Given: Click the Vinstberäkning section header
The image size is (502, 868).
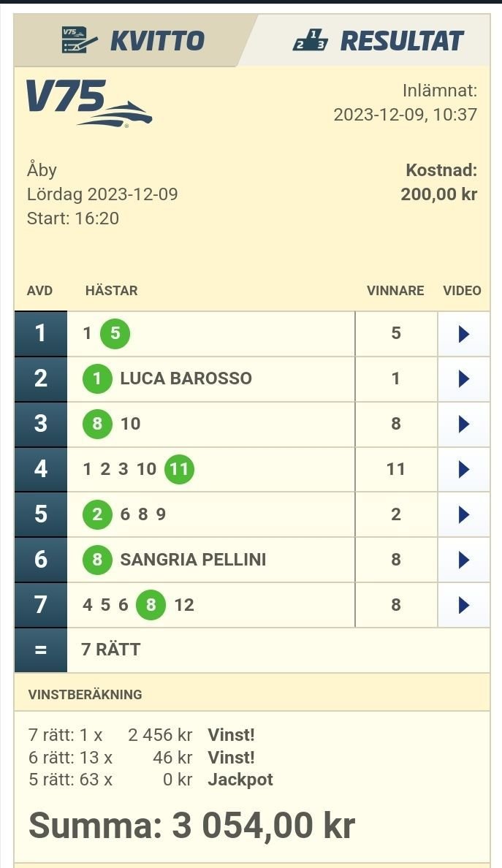Looking at the screenshot, I should (x=85, y=694).
